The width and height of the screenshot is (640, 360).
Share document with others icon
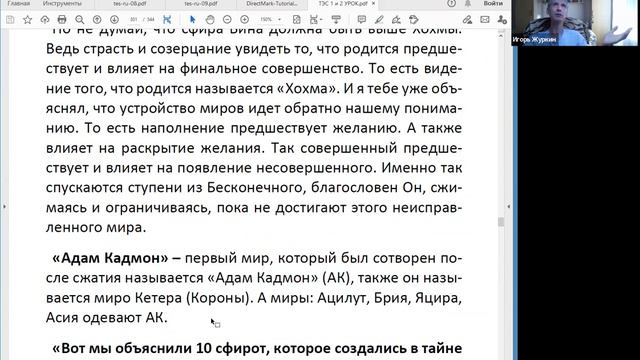pyautogui.click(x=502, y=20)
